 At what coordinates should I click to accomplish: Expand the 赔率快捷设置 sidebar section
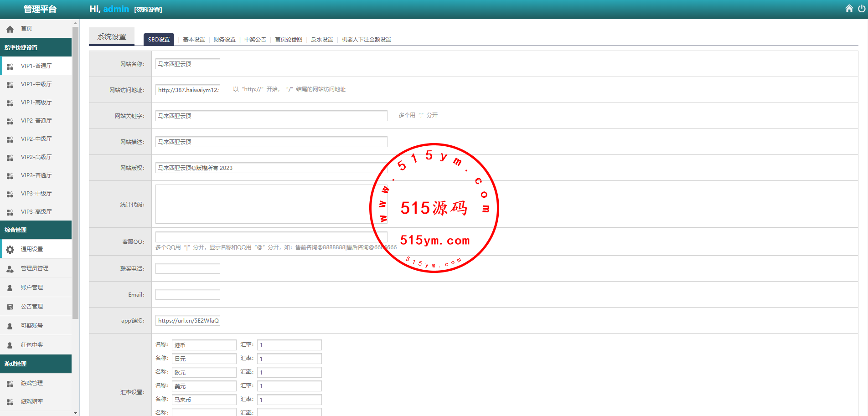pos(36,48)
